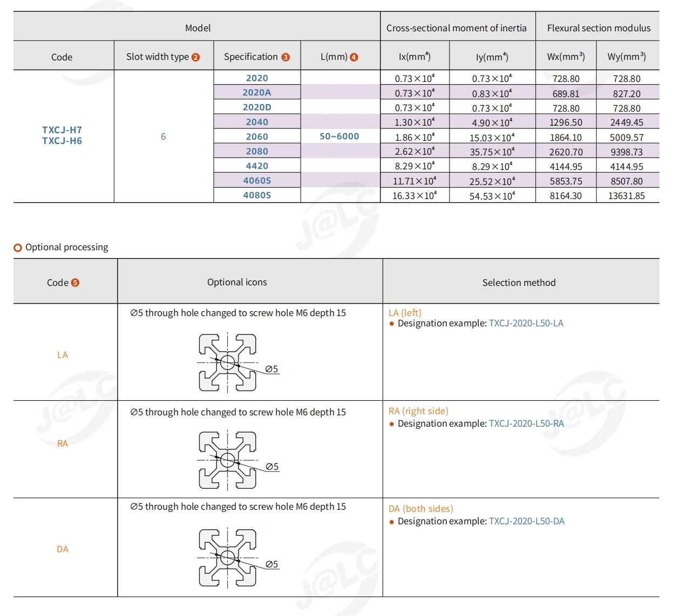Screen dimensions: 674x616
Task: Select specification 2080
Action: [x=257, y=152]
